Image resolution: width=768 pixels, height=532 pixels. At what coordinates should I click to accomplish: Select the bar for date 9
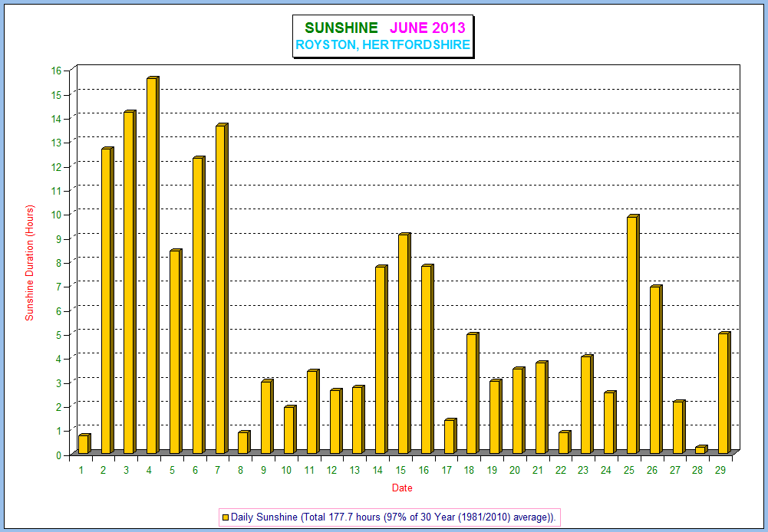point(268,416)
